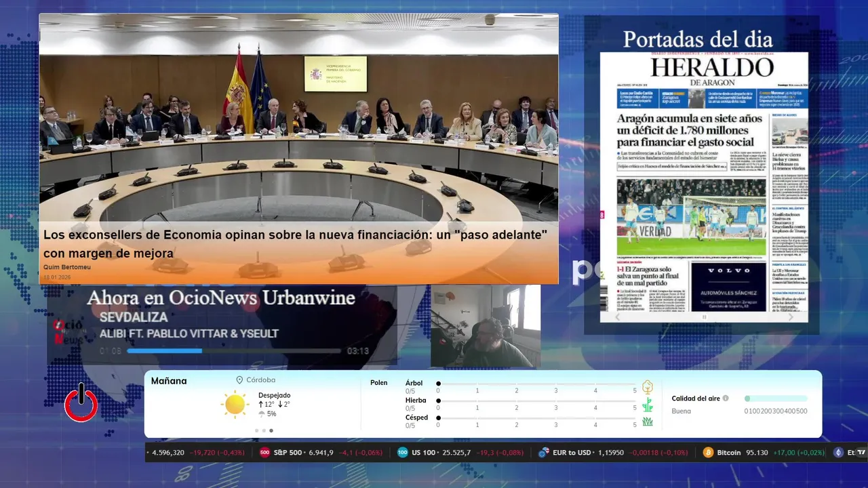
Task: Click the 25.525,7 US 100 value
Action: click(x=456, y=453)
